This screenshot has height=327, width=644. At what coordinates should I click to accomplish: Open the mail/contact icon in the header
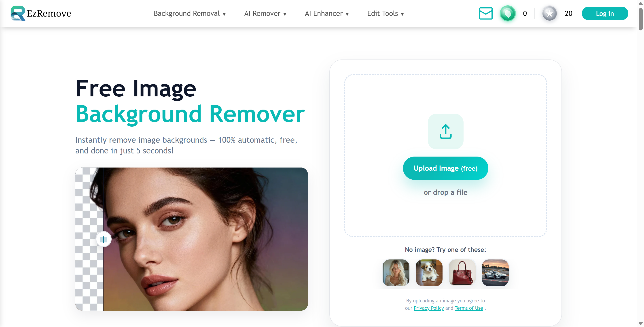click(486, 13)
